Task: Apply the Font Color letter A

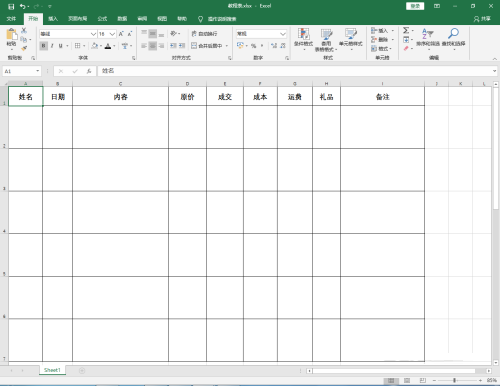Action: click(x=108, y=46)
